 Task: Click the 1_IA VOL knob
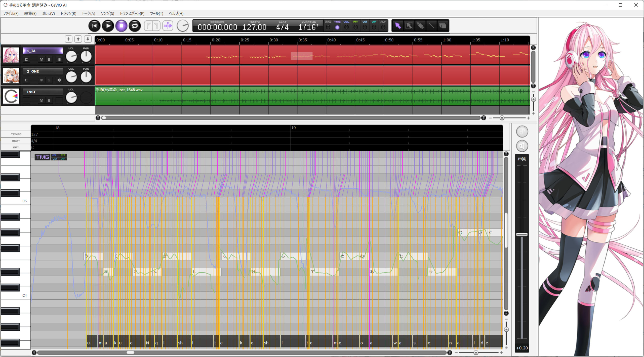tap(71, 56)
